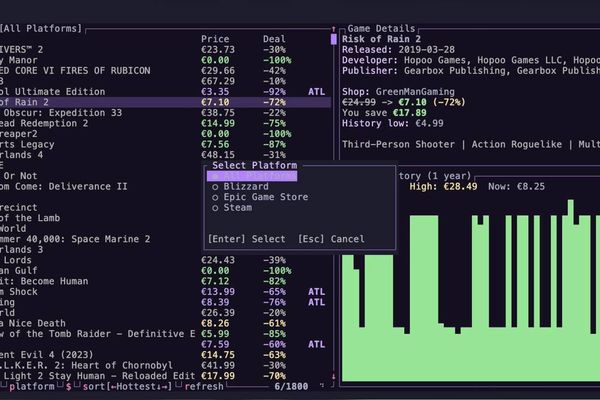Click the [Enter] Select action in dialog
The height and width of the screenshot is (400, 600).
tap(246, 239)
